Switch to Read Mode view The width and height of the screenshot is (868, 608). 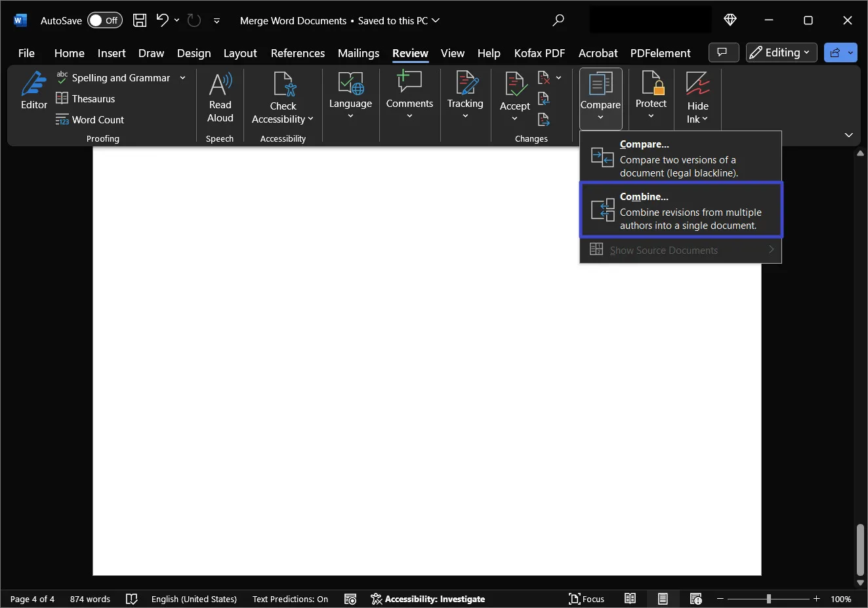[x=630, y=599]
